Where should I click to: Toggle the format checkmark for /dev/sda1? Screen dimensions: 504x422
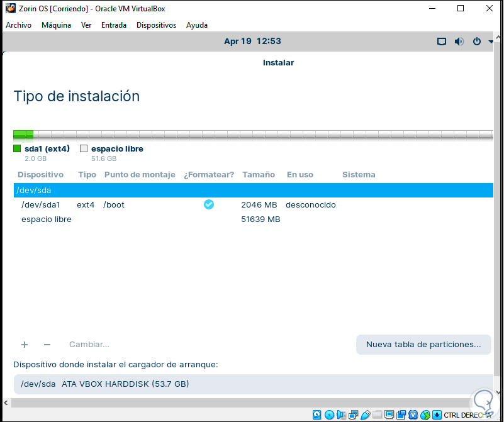209,204
